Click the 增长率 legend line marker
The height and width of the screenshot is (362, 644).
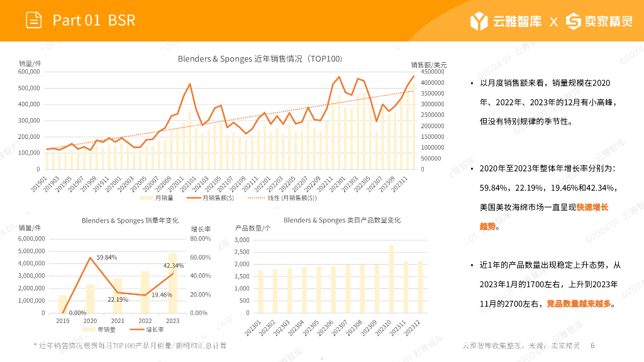[x=136, y=329]
